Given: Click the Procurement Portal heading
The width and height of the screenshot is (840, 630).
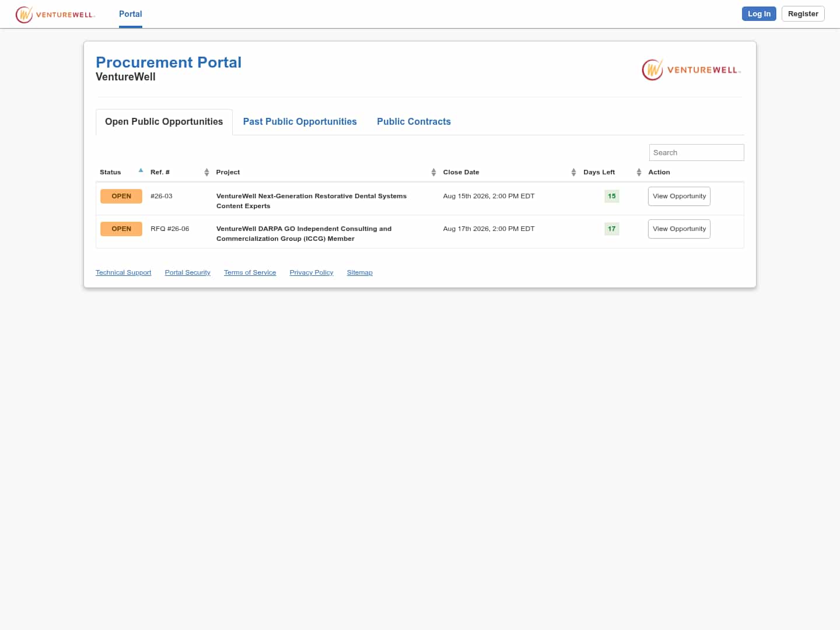Looking at the screenshot, I should coord(169,62).
